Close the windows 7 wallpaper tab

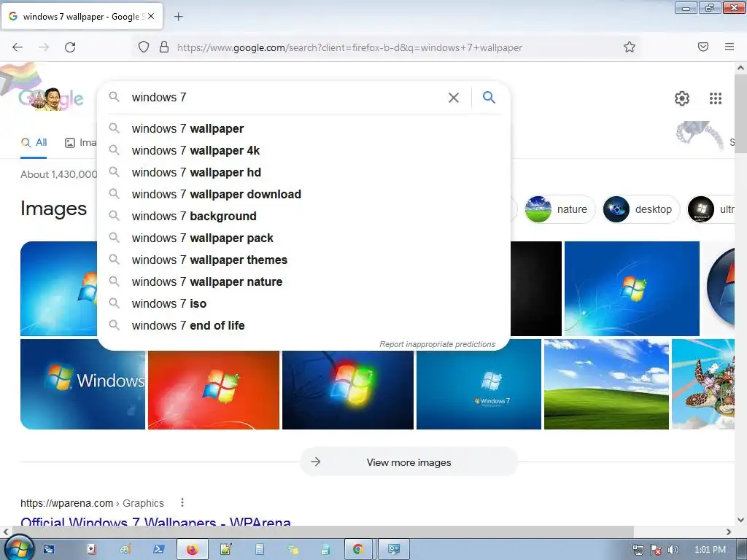coord(151,16)
